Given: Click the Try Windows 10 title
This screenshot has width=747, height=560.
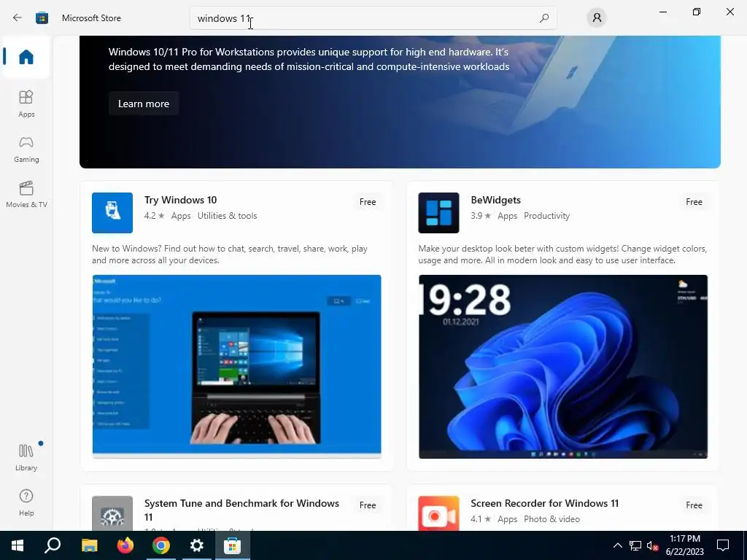Looking at the screenshot, I should pyautogui.click(x=181, y=200).
